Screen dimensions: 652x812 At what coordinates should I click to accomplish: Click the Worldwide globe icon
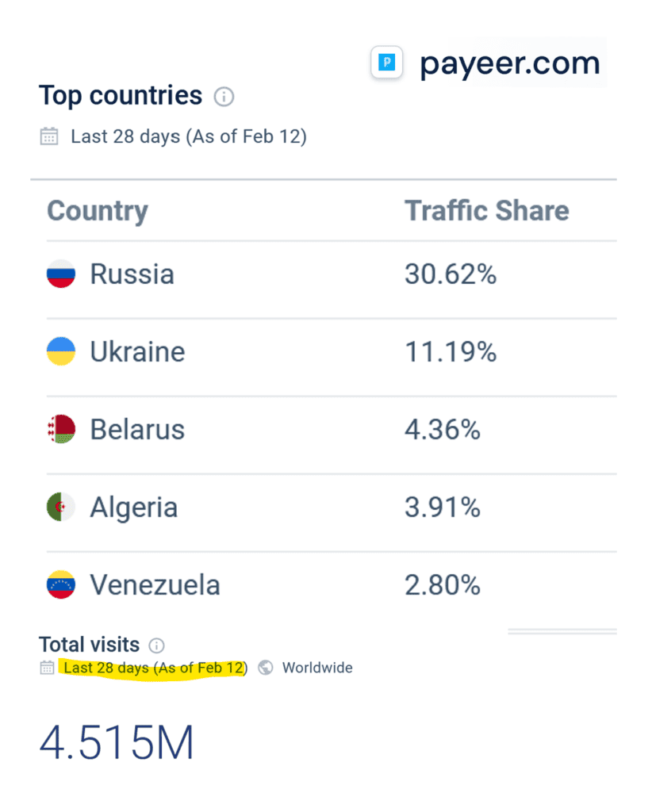point(266,668)
